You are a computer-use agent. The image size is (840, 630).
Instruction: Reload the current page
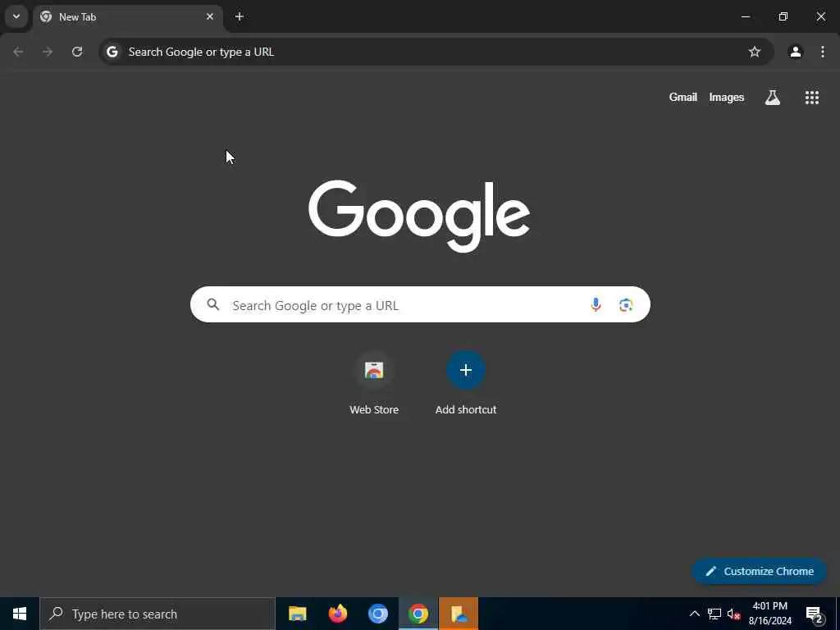77,52
